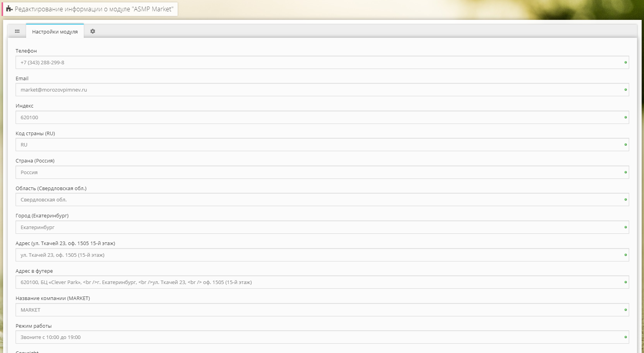Click green status dot in Код страны field
The height and width of the screenshot is (353, 644).
point(626,145)
